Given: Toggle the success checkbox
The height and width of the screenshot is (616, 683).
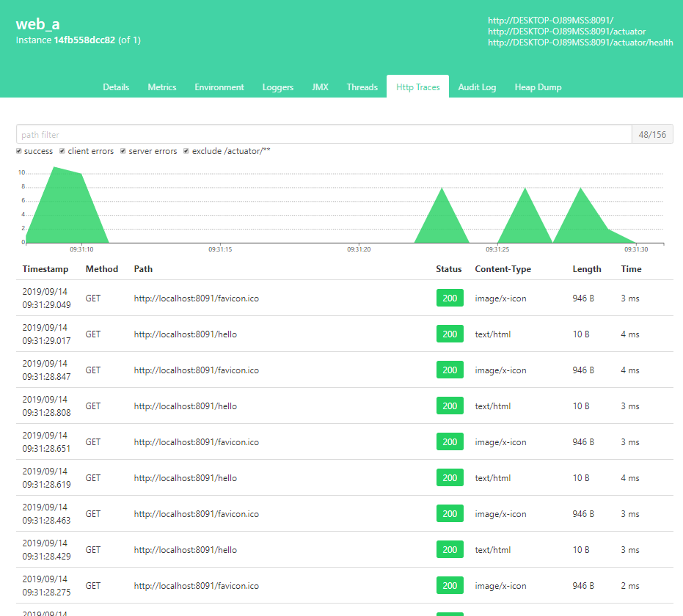Looking at the screenshot, I should point(19,151).
